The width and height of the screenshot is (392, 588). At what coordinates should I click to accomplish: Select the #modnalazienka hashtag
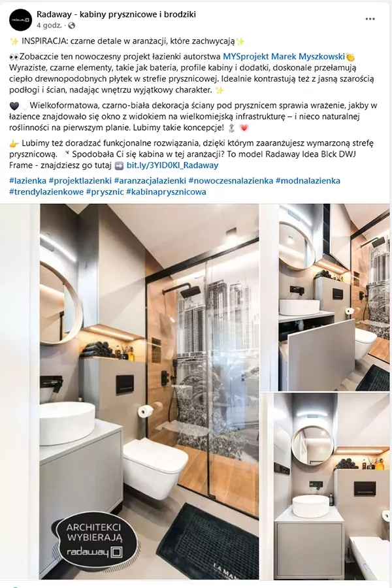coord(308,181)
